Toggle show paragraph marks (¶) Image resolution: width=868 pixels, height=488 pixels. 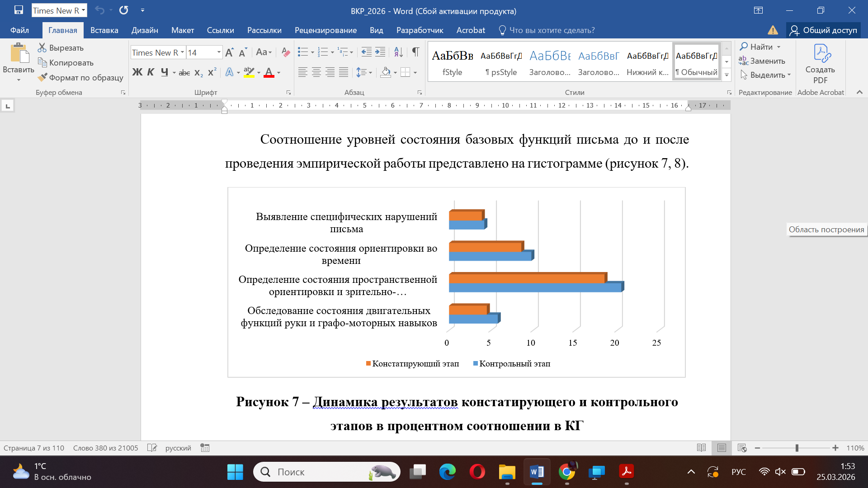coord(415,52)
